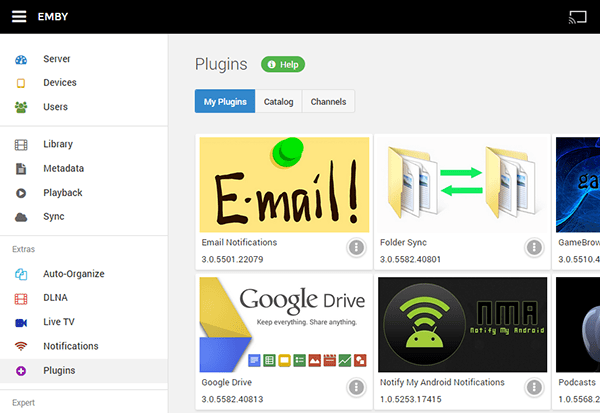This screenshot has width=600, height=413.
Task: Click the green Help button
Action: click(x=283, y=64)
